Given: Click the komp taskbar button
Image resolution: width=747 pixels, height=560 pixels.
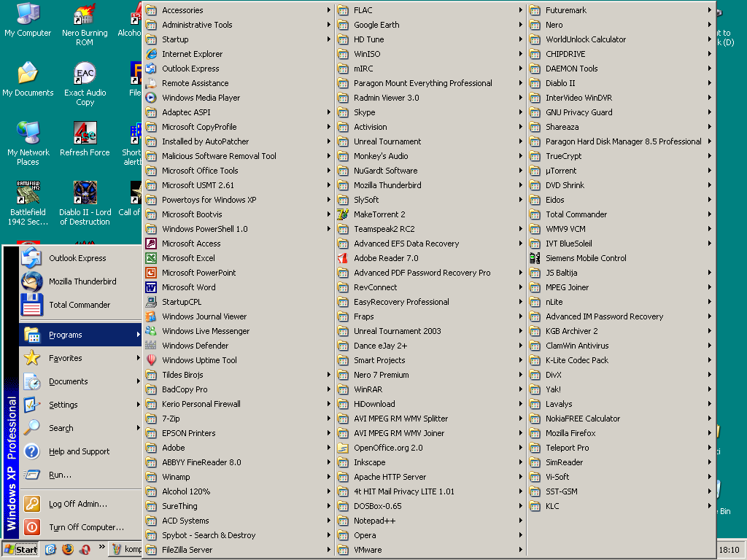Looking at the screenshot, I should pyautogui.click(x=125, y=550).
